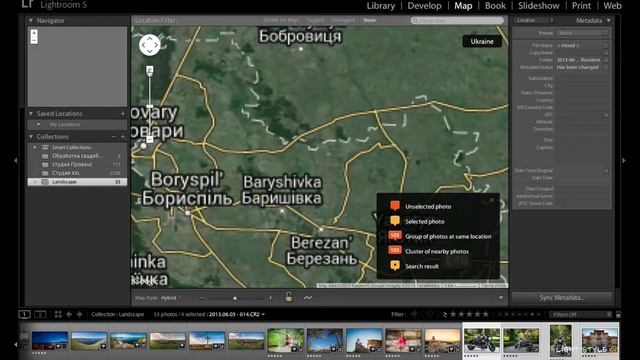Screen dimensions: 640x360
Task: Open the Location metadata set dropdown
Action: [534, 20]
